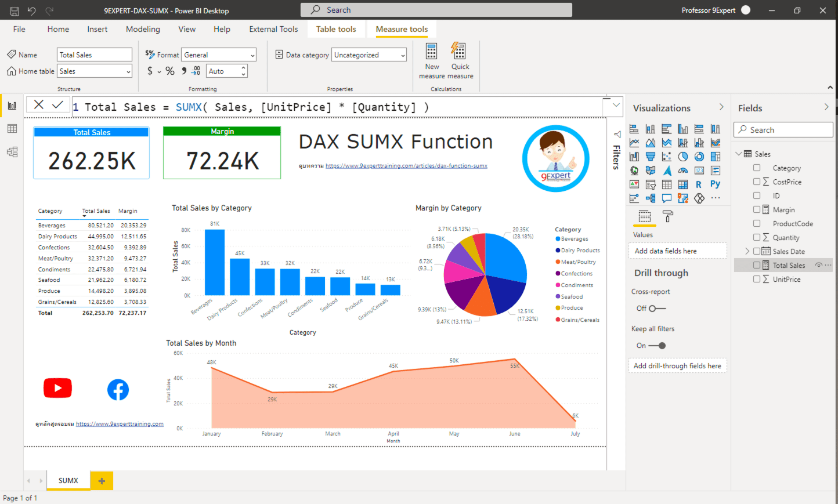Select the Funnel chart visualization icon

650,157
